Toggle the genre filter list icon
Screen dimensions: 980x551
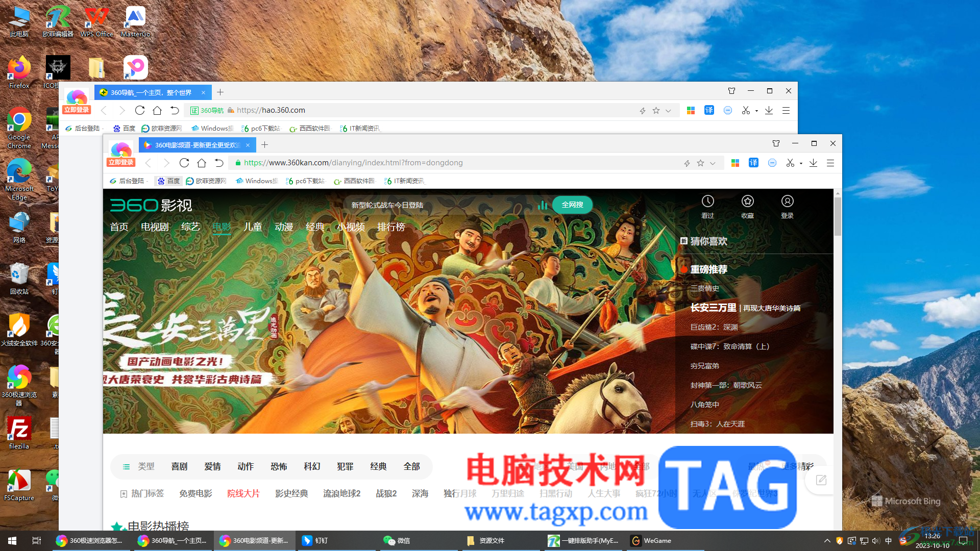(126, 466)
